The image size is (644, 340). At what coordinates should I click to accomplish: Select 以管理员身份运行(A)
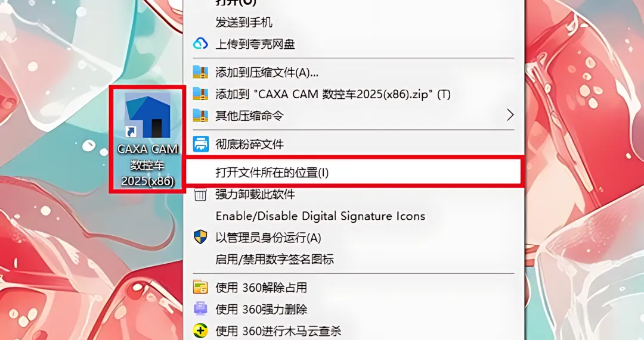(x=268, y=238)
